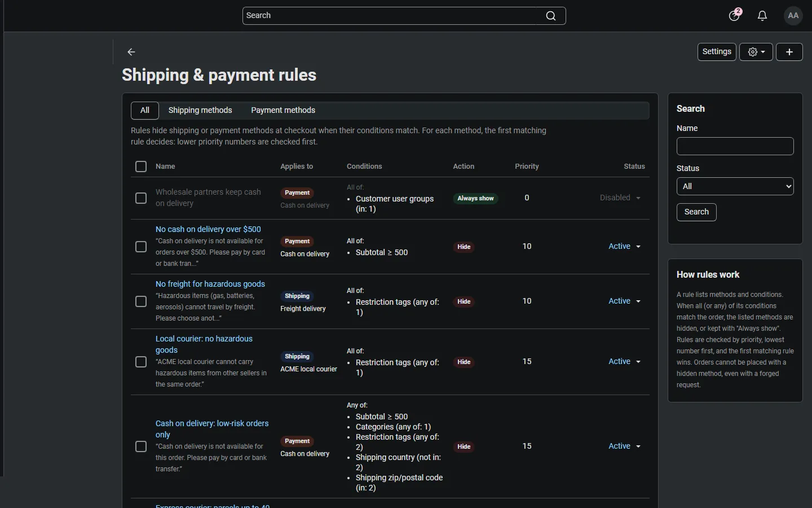Open Active status dropdown for Local courier rule
Screen dimensions: 812x508
(x=625, y=362)
